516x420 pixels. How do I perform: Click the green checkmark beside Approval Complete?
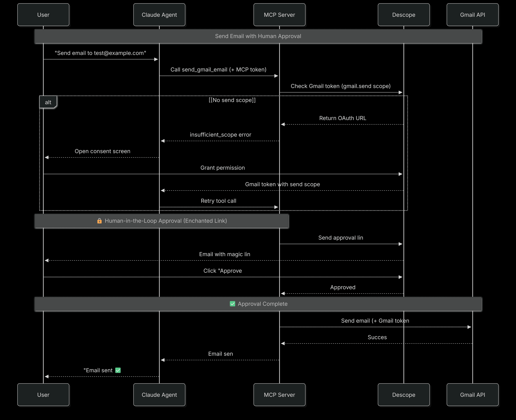click(232, 304)
